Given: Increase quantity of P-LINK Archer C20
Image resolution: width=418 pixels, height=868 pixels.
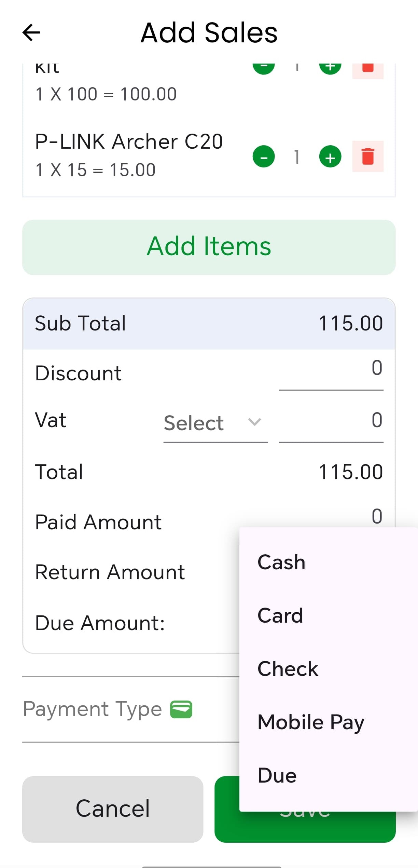Looking at the screenshot, I should click(330, 157).
